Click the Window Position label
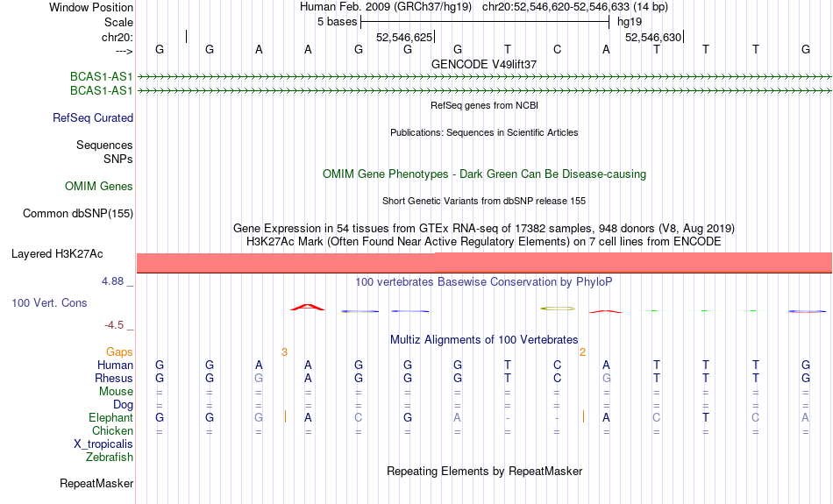The image size is (833, 504). click(x=91, y=7)
